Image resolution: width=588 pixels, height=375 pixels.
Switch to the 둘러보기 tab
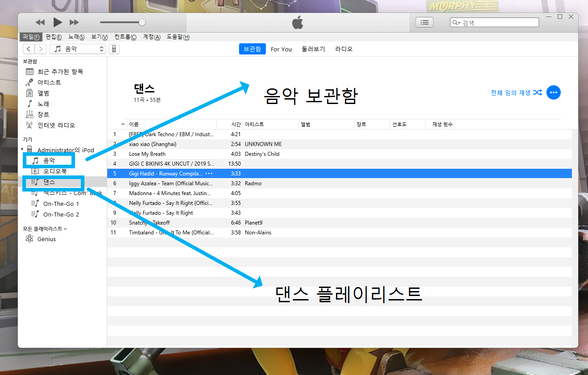tap(313, 49)
